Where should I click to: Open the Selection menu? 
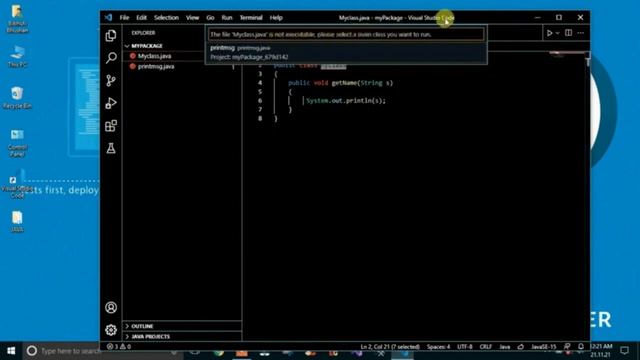pyautogui.click(x=166, y=18)
